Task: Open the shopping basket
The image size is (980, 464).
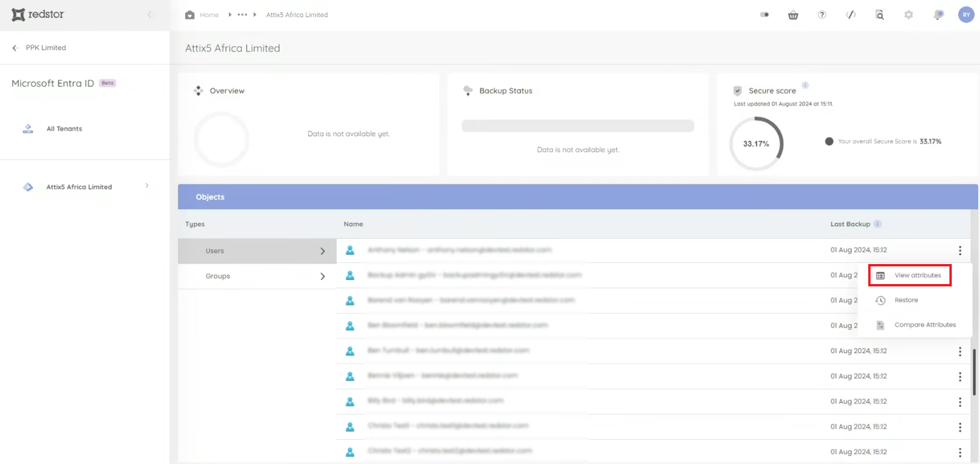Action: tap(793, 15)
